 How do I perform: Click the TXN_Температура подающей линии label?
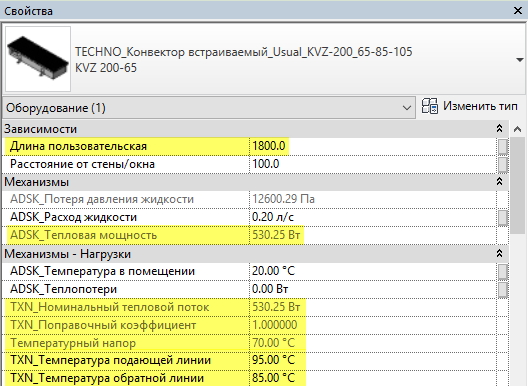tap(110, 360)
